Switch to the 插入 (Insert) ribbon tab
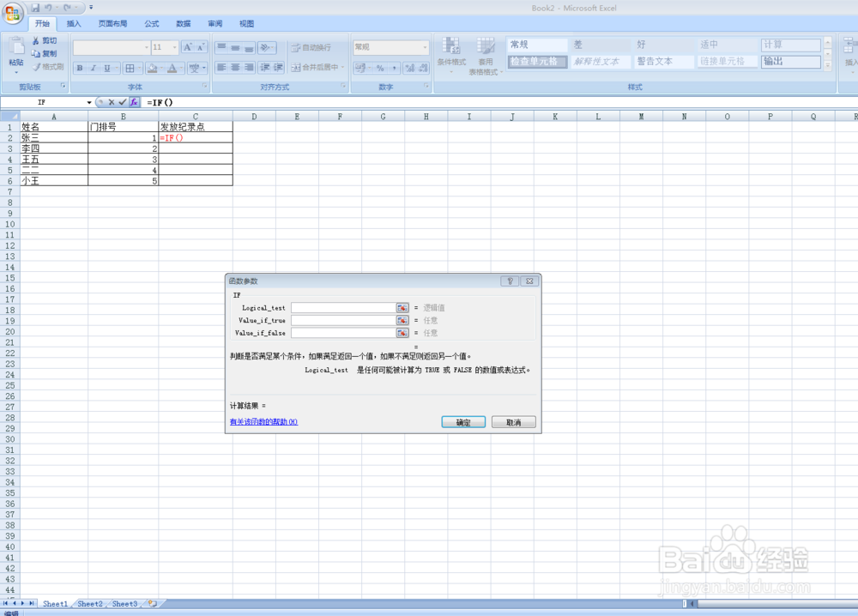This screenshot has width=858, height=616. (73, 23)
